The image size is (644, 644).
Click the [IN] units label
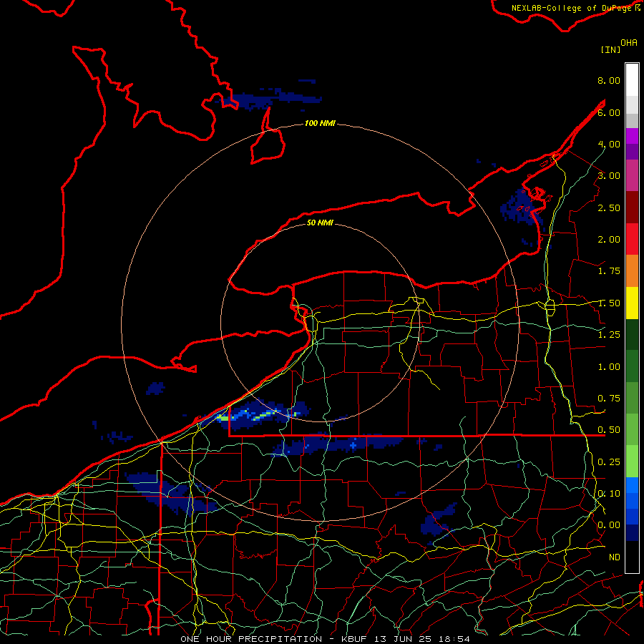click(x=611, y=49)
